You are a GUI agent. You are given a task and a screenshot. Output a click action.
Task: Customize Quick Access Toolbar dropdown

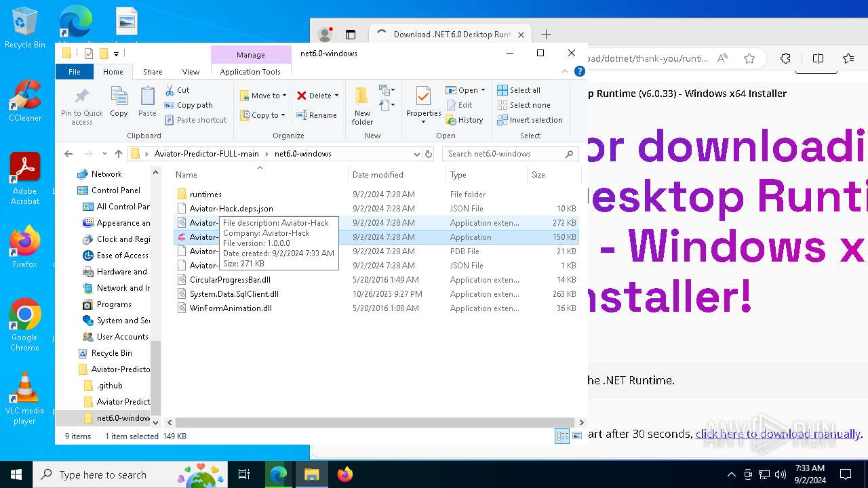(116, 54)
